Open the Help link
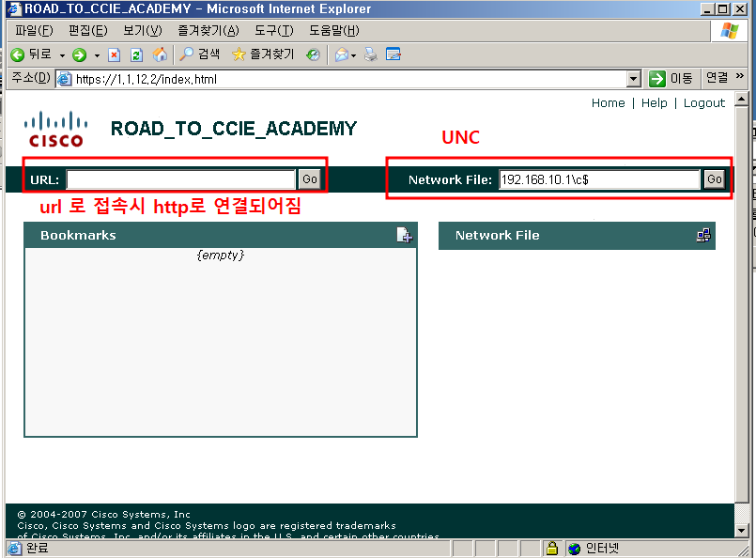This screenshot has width=756, height=558. click(x=655, y=102)
